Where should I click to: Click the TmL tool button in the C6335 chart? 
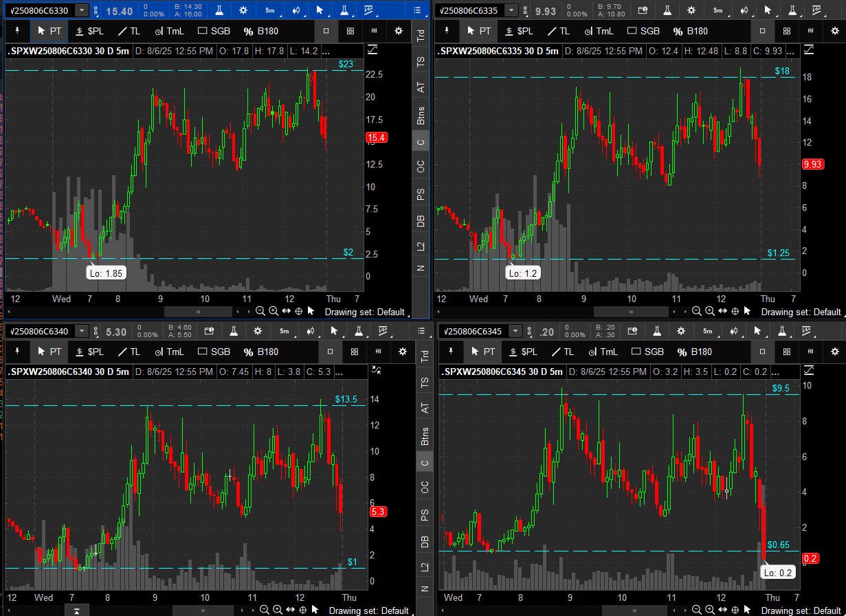coord(597,31)
